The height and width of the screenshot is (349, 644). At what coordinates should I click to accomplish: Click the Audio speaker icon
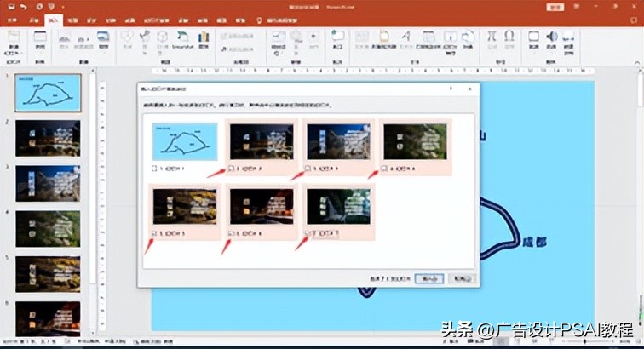[x=552, y=36]
